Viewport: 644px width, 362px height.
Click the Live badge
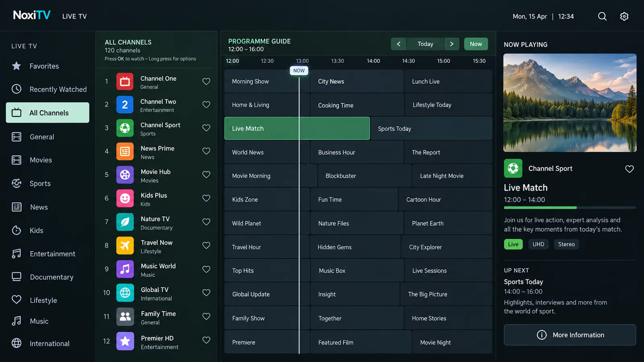point(513,244)
